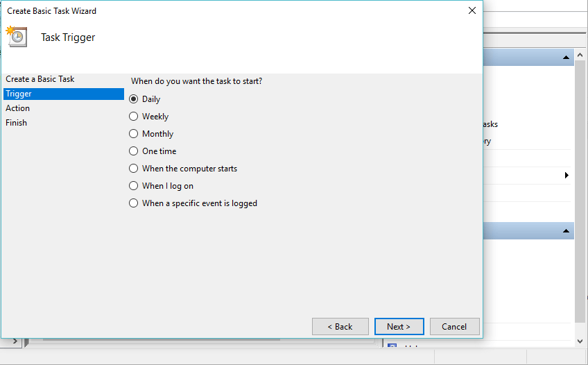The width and height of the screenshot is (588, 365).
Task: Choose the Weekly trigger option
Action: [134, 117]
